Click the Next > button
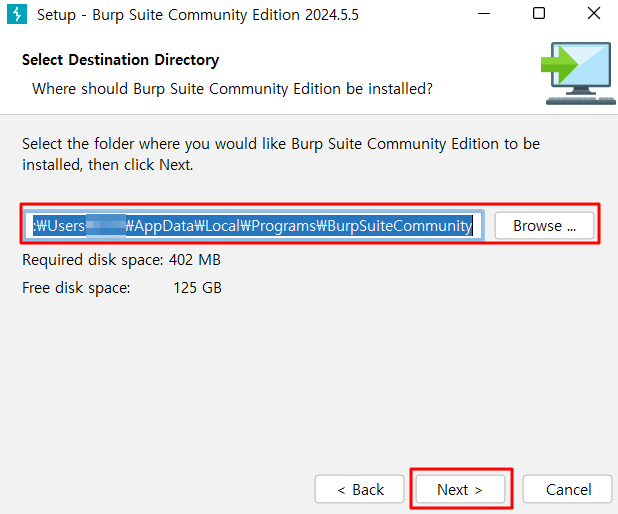 click(x=460, y=489)
